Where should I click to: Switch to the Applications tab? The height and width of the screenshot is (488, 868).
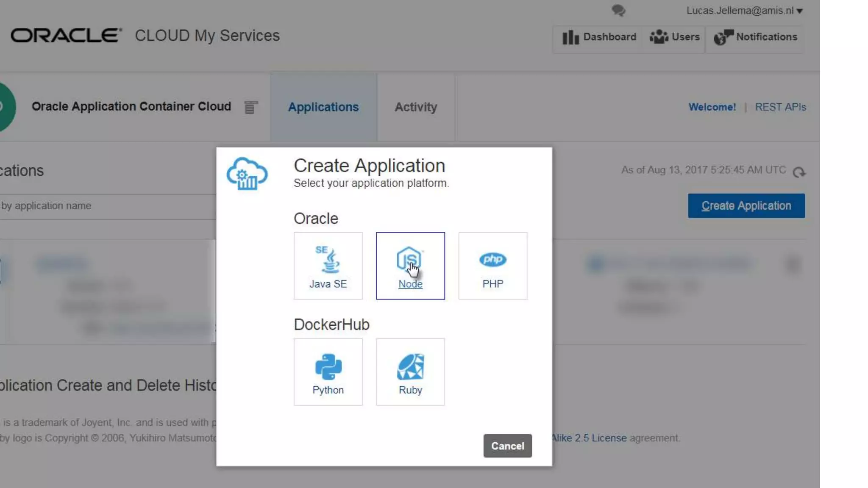click(x=323, y=107)
